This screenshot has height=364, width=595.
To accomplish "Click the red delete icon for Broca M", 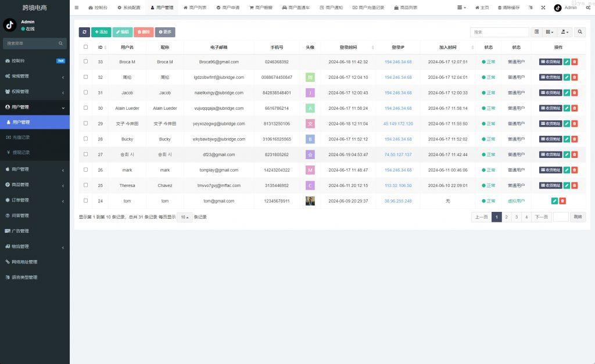I will (574, 62).
